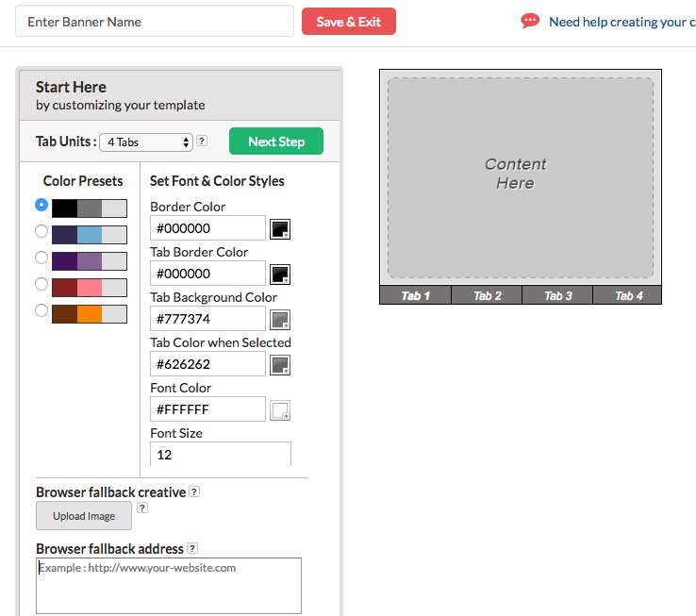The image size is (696, 616).
Task: Open the Font Color picker swatch
Action: [x=280, y=409]
